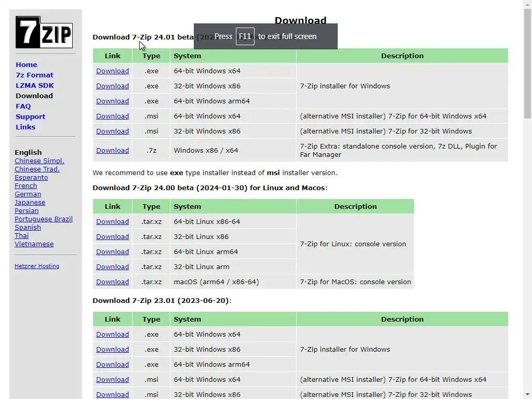Download 23.01 .exe for Windows arm64
Screen dimensions: 532x399
112,364
